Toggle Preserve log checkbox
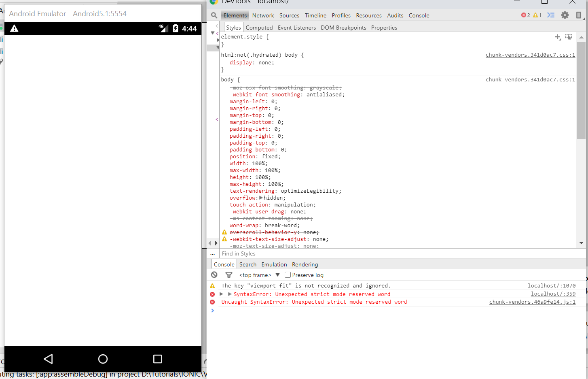588x379 pixels. (x=288, y=275)
